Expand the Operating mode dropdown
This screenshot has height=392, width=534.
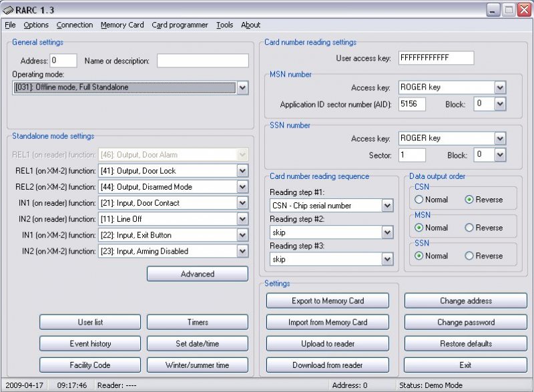242,87
